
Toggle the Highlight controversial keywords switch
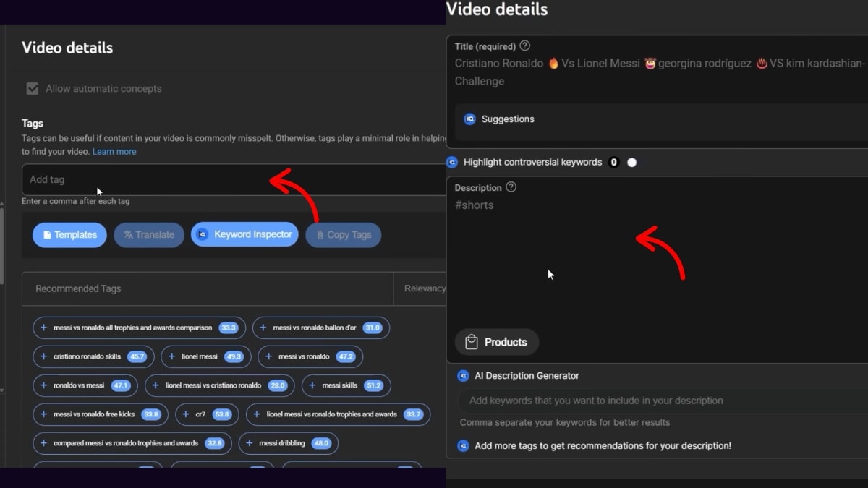coord(631,162)
